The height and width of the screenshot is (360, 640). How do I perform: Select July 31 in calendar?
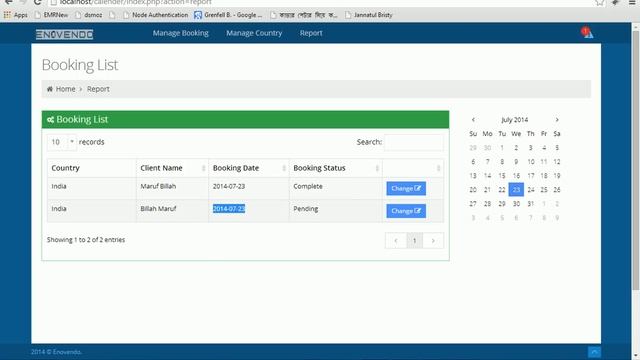[x=531, y=204]
